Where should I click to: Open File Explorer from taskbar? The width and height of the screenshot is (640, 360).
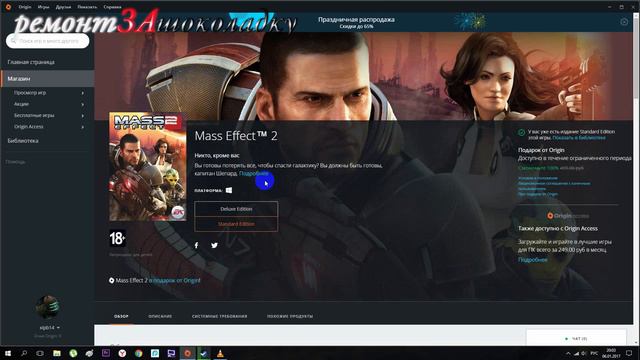click(57, 353)
